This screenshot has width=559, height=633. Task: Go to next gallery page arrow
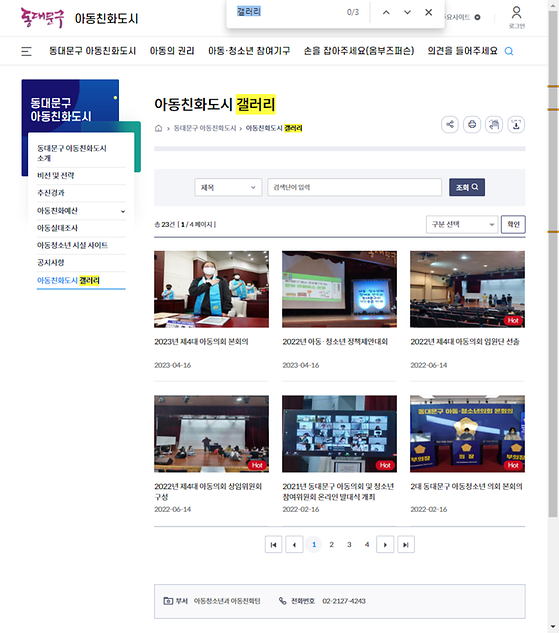tap(385, 545)
